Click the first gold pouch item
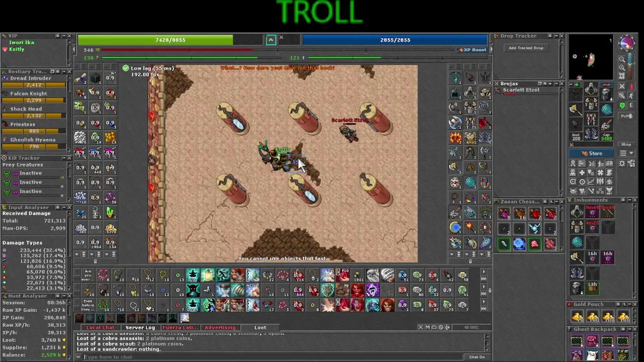This screenshot has width=644, height=362. pos(577,317)
